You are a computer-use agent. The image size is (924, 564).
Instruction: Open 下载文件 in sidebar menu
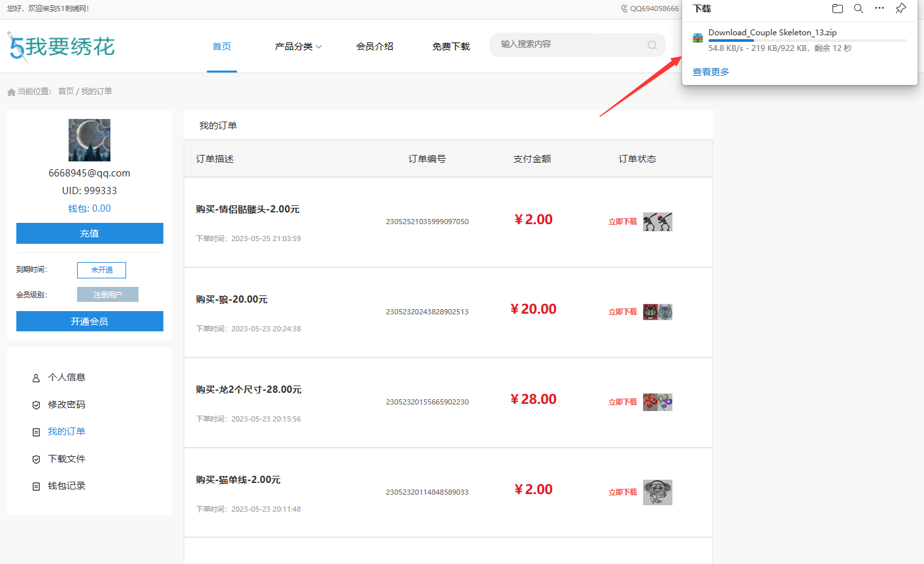tap(67, 459)
